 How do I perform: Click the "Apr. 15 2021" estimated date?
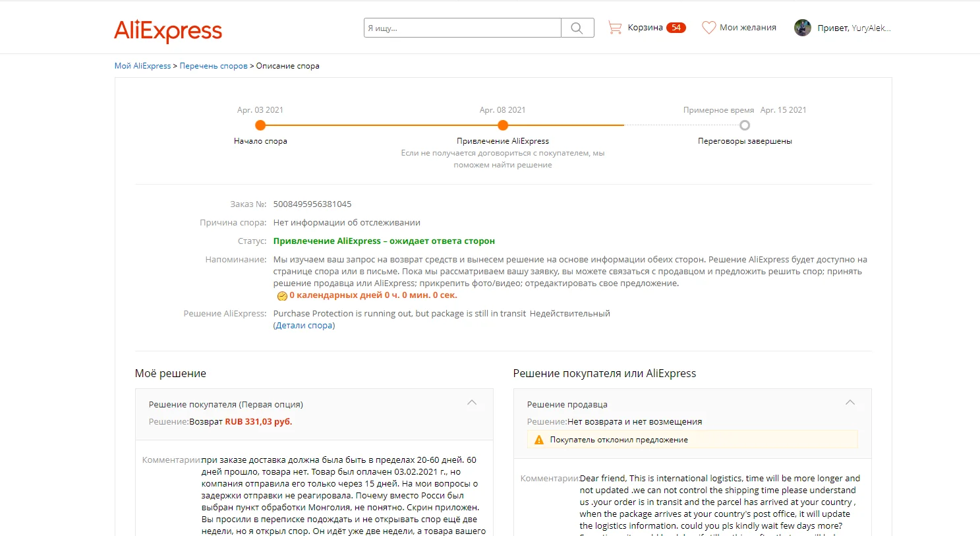click(784, 110)
